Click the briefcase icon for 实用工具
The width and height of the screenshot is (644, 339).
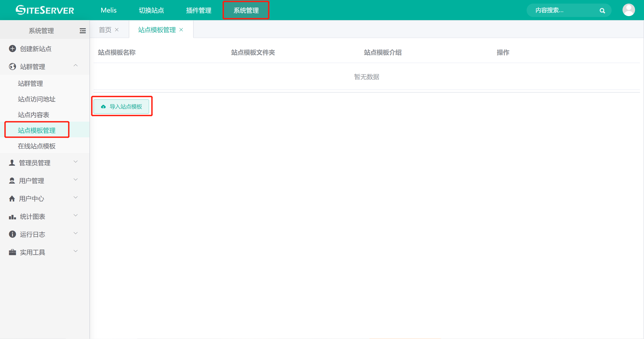12,252
